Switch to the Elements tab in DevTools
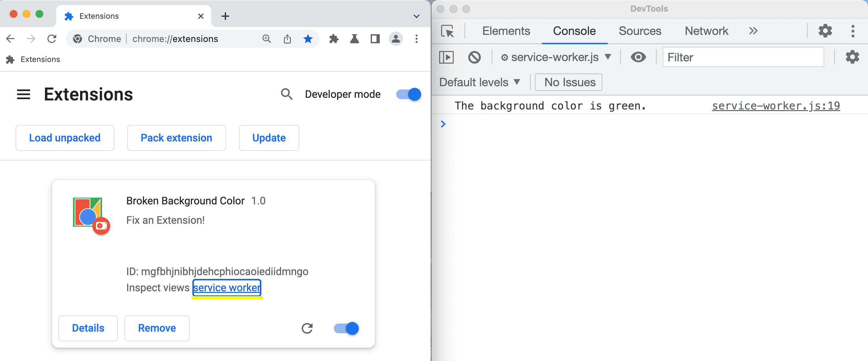 505,30
